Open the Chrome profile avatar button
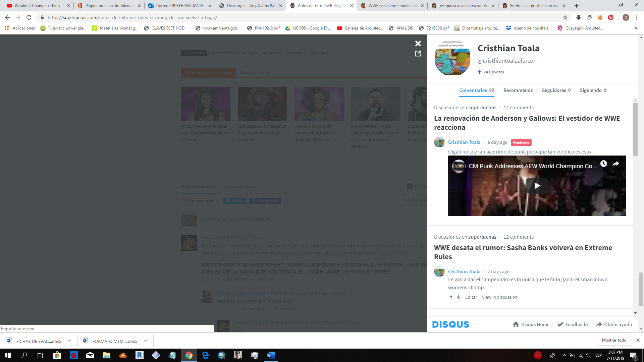644x362 pixels. click(626, 17)
